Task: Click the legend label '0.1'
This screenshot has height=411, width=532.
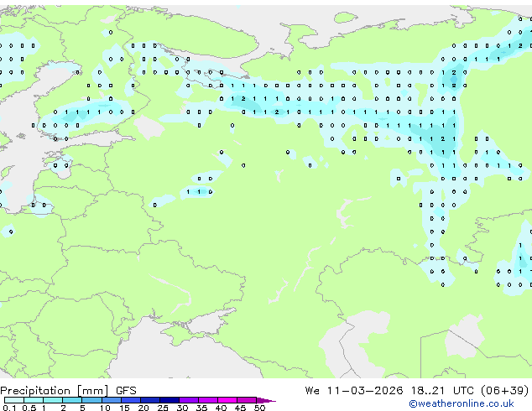Action: click(9, 408)
